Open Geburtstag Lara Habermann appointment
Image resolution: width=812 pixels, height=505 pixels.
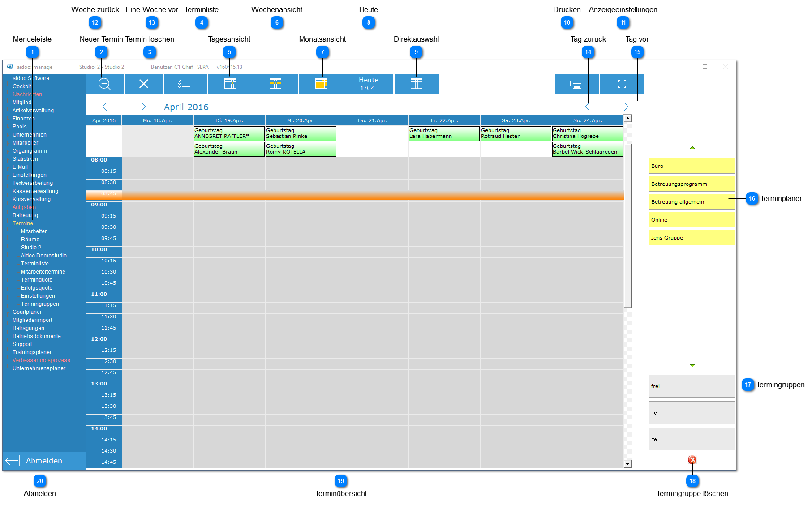[x=444, y=133]
